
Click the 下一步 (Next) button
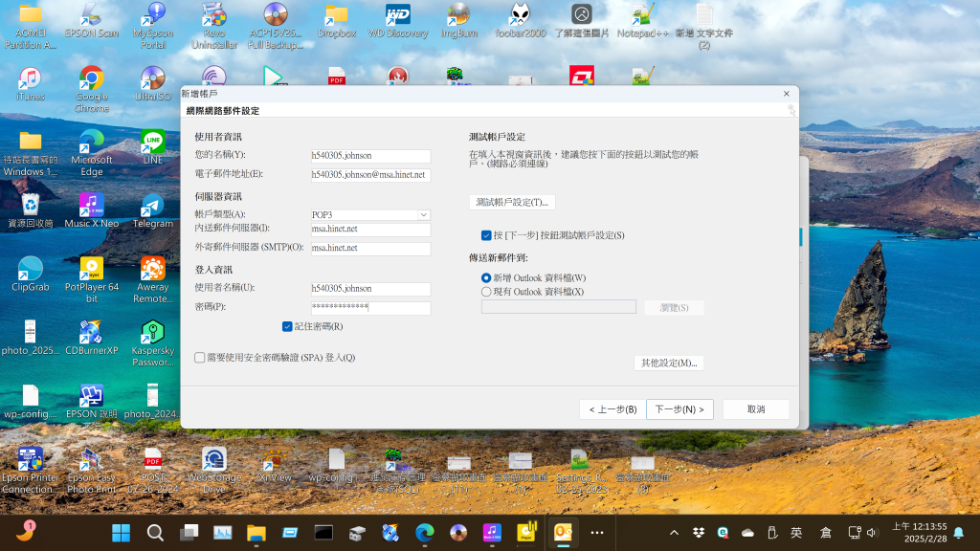tap(679, 409)
